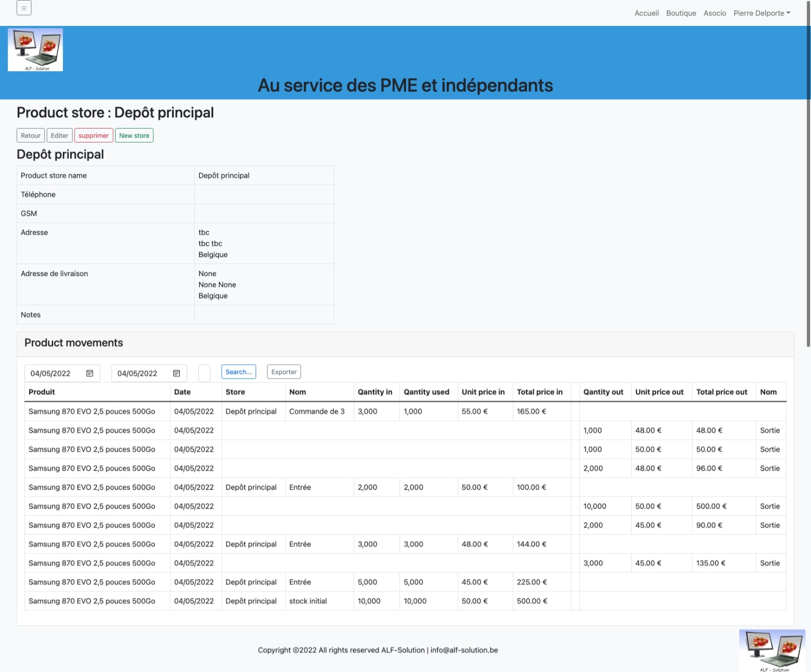Click the red supprimer button
Viewport: 811px width, 672px height.
coord(94,135)
